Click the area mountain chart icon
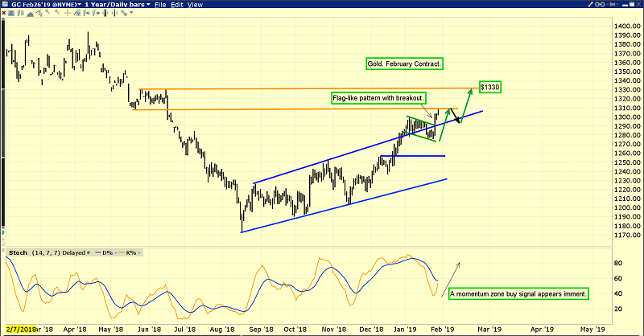The image size is (644, 336). click(x=30, y=14)
